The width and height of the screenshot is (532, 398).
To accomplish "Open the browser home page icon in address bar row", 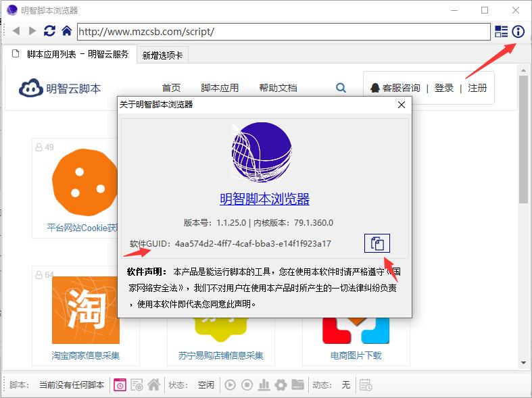I will point(67,31).
